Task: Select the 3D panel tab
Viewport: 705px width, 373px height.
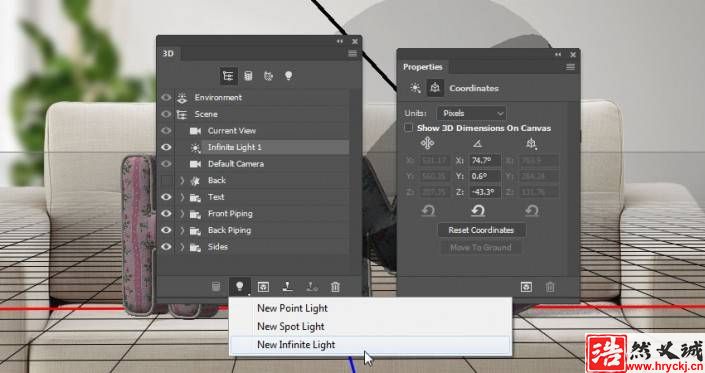Action: click(168, 53)
